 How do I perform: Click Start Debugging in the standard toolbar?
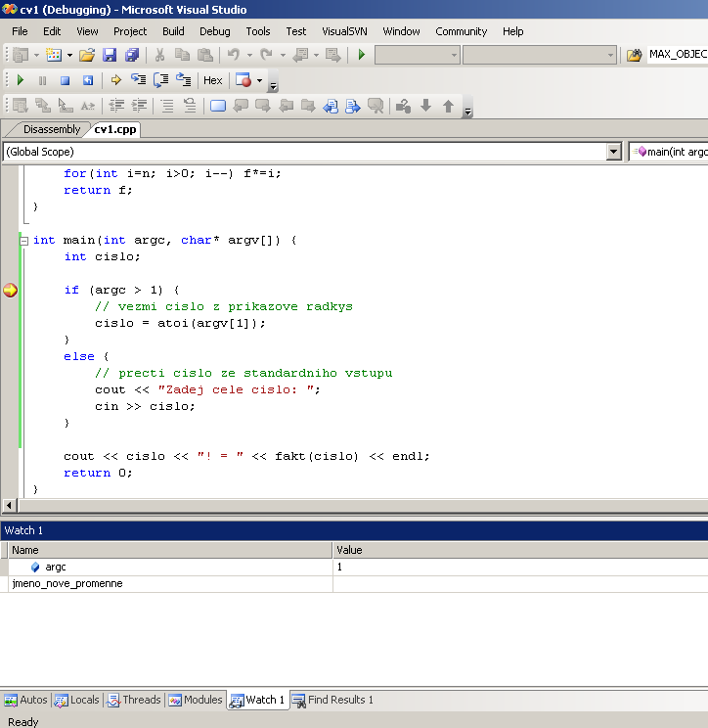click(x=362, y=55)
